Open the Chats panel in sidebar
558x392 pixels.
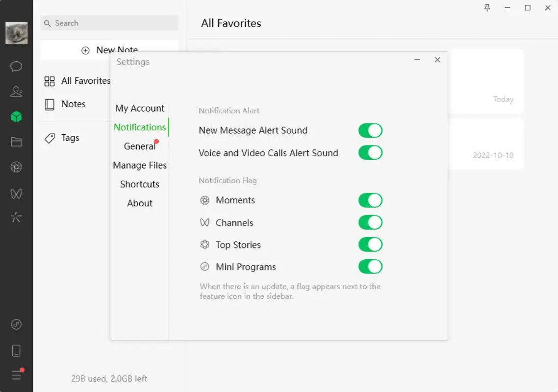pyautogui.click(x=16, y=66)
